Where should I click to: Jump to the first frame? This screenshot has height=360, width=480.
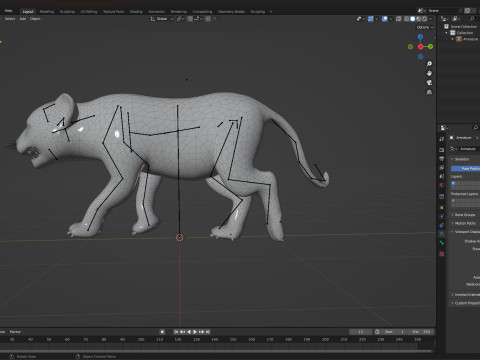[176, 332]
